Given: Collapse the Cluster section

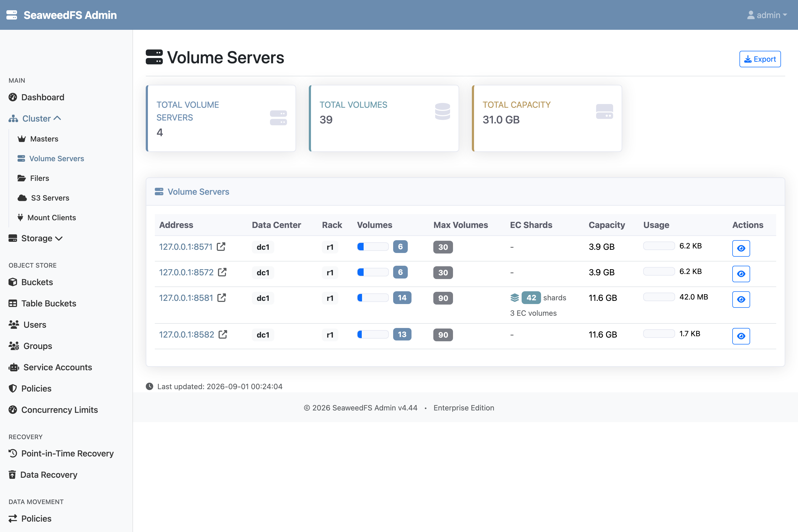Looking at the screenshot, I should tap(35, 118).
